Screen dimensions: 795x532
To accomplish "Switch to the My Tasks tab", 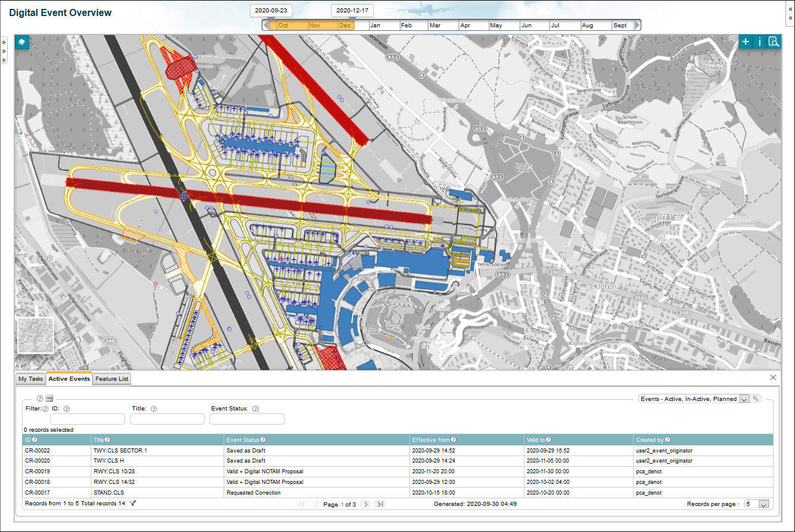I will 30,378.
